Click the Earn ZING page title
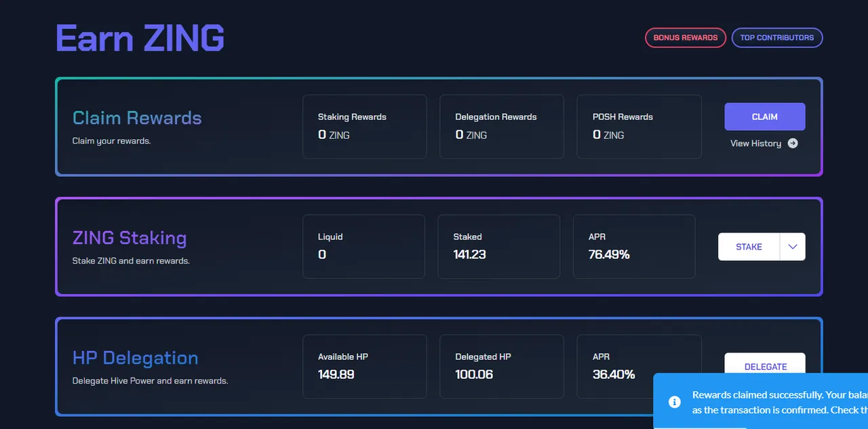Screen dimensions: 868x429 [140, 39]
